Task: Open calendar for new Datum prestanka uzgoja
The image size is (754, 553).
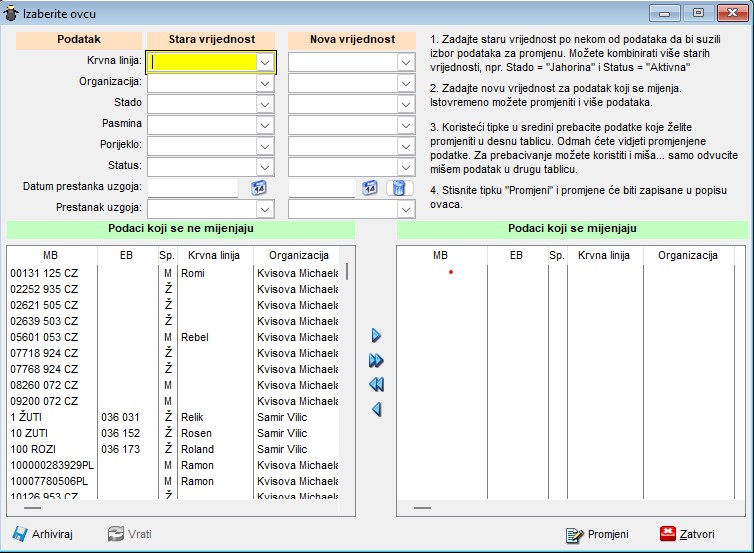Action: click(x=369, y=188)
